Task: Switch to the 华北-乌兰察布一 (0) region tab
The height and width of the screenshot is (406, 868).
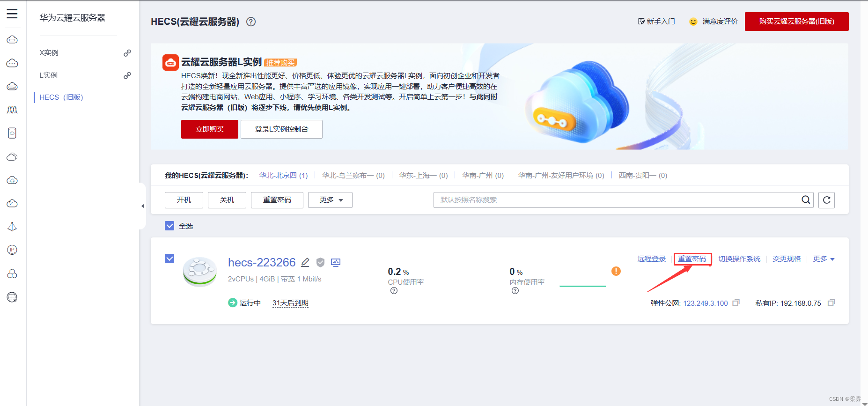Action: coord(353,176)
